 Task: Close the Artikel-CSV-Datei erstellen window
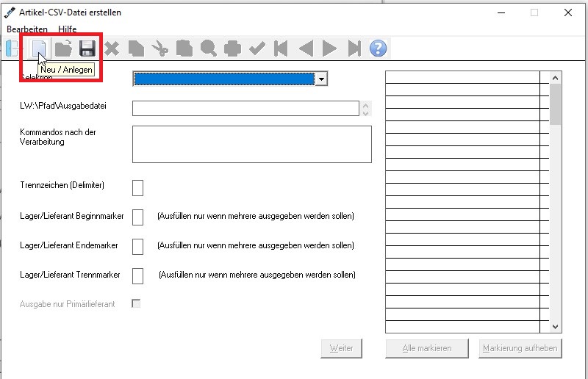coord(568,12)
